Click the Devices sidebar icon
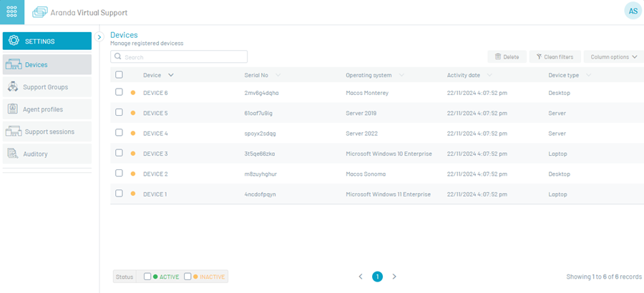 pos(14,64)
